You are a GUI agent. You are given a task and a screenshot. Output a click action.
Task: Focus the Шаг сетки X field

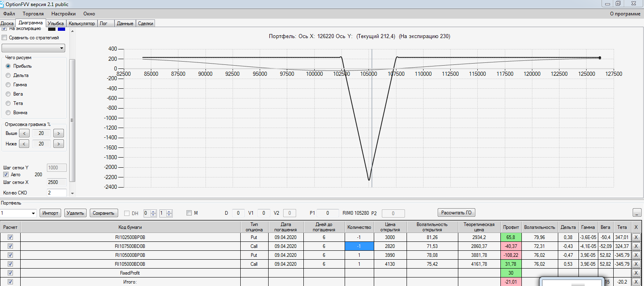pyautogui.click(x=57, y=182)
